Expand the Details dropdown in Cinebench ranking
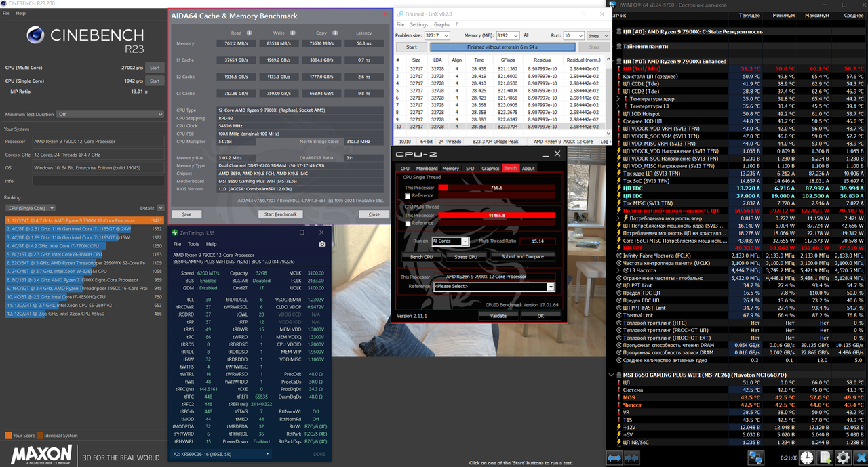Image resolution: width=868 pixels, height=467 pixels. (x=161, y=208)
